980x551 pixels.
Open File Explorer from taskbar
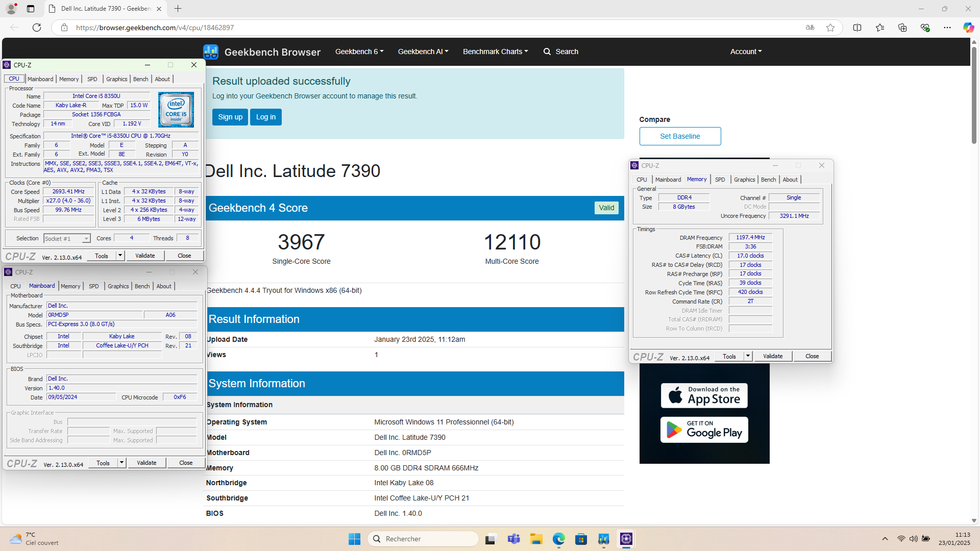(536, 539)
